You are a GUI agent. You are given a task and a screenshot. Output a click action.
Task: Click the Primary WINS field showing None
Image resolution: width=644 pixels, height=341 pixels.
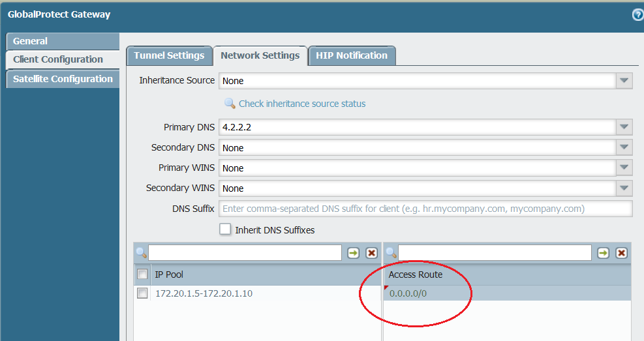(418, 168)
